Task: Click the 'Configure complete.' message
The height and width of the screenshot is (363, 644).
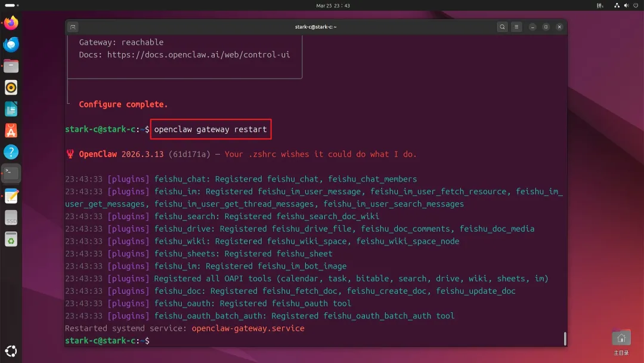Action: click(123, 104)
